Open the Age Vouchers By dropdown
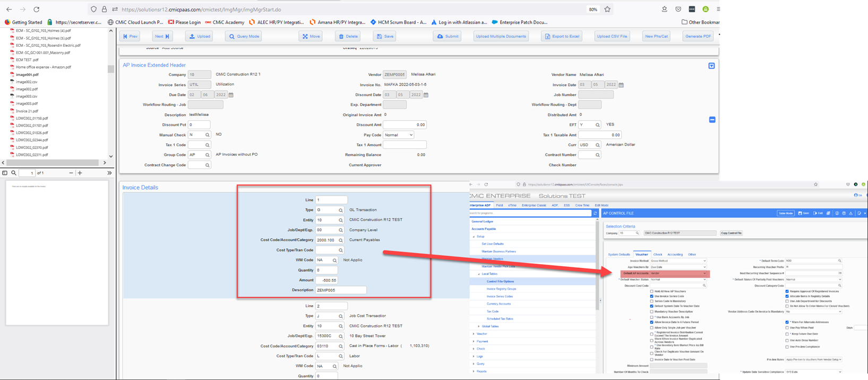This screenshot has height=380, width=868. [678, 267]
